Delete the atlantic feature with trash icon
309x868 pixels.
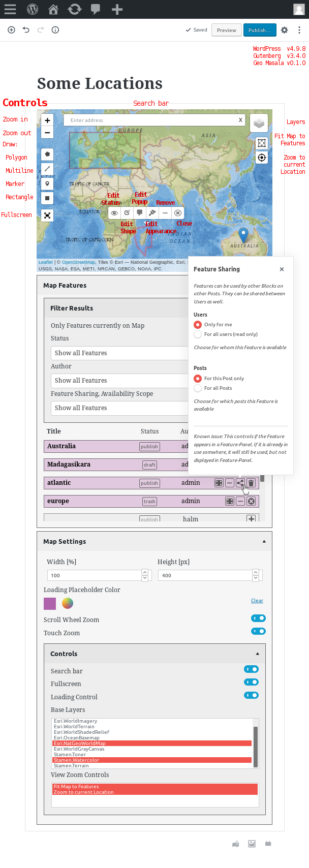pos(251,483)
